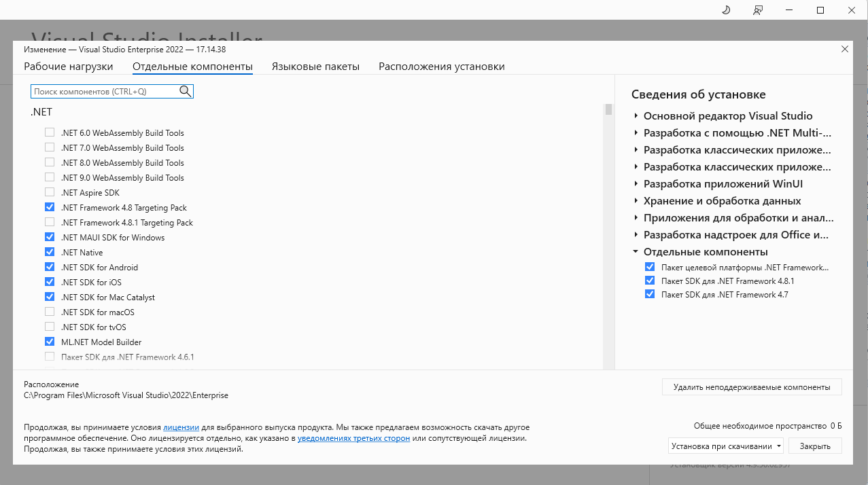Check .NET 6.0 WebAssembly Build Tools

click(50, 133)
